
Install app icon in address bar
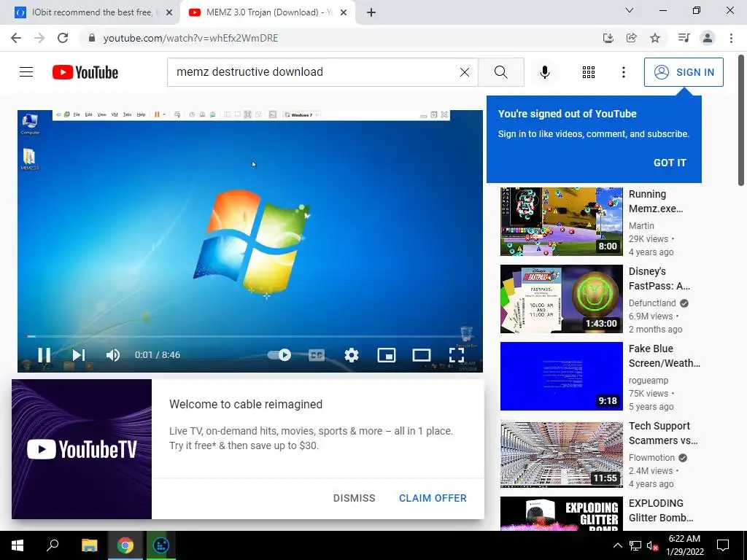click(608, 38)
